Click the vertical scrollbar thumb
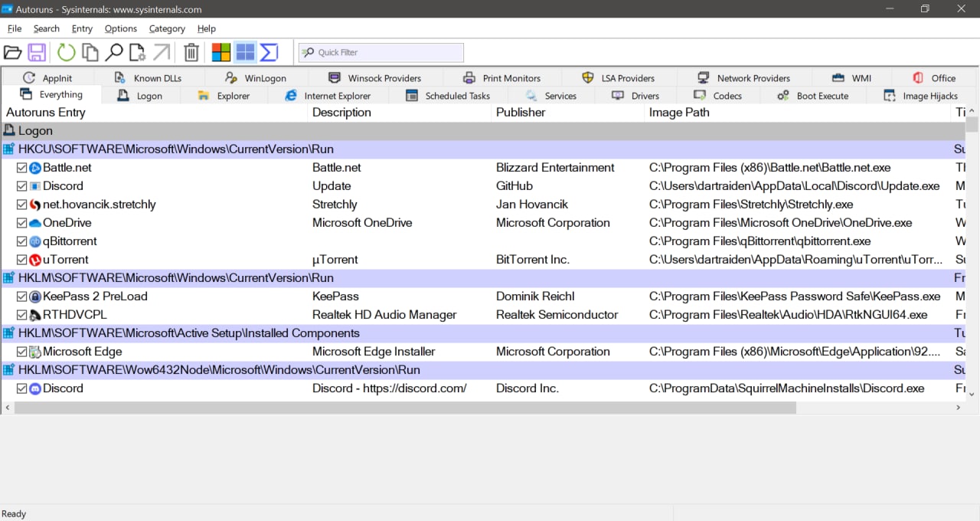The image size is (980, 521). 972,124
